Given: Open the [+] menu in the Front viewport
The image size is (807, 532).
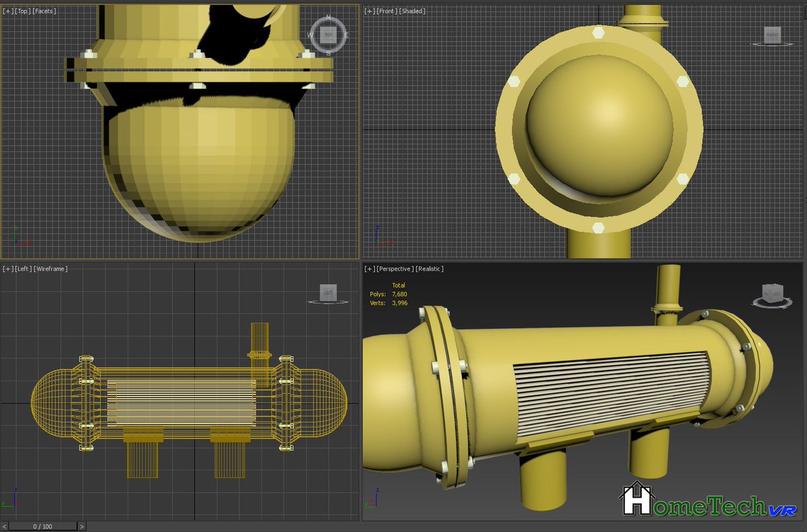Looking at the screenshot, I should pos(369,11).
